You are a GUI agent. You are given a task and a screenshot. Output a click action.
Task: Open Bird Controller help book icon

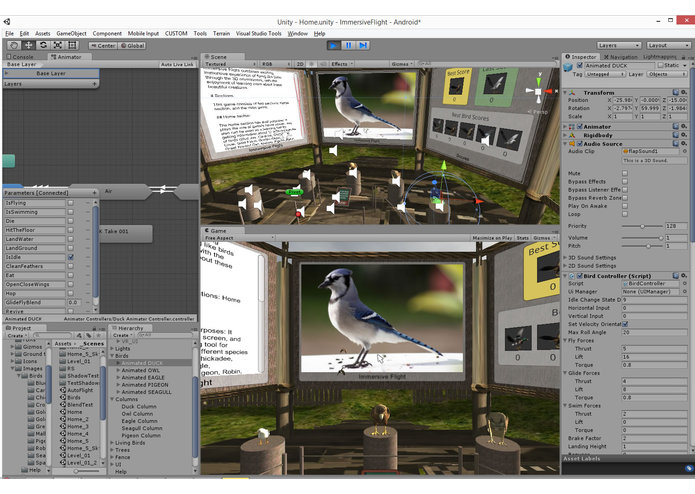pyautogui.click(x=675, y=276)
